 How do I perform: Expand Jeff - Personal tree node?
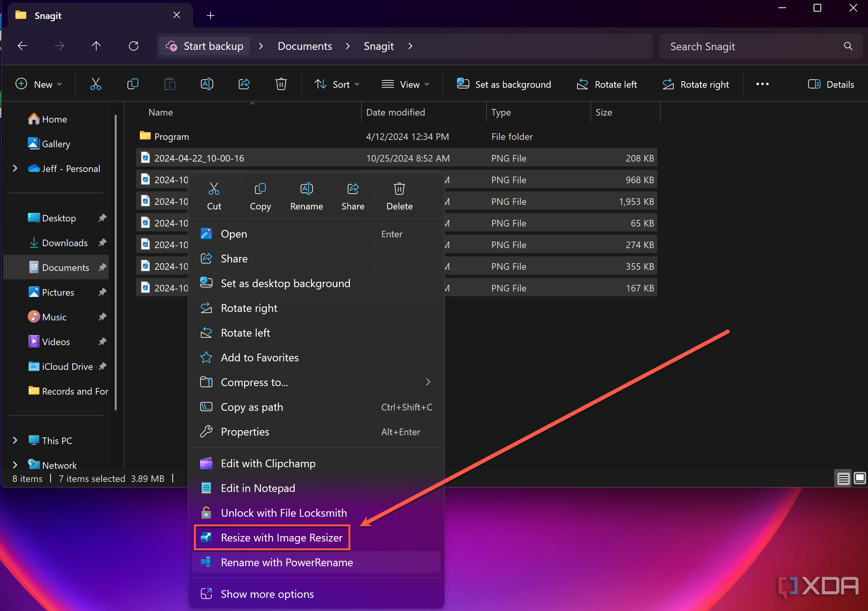pos(15,168)
